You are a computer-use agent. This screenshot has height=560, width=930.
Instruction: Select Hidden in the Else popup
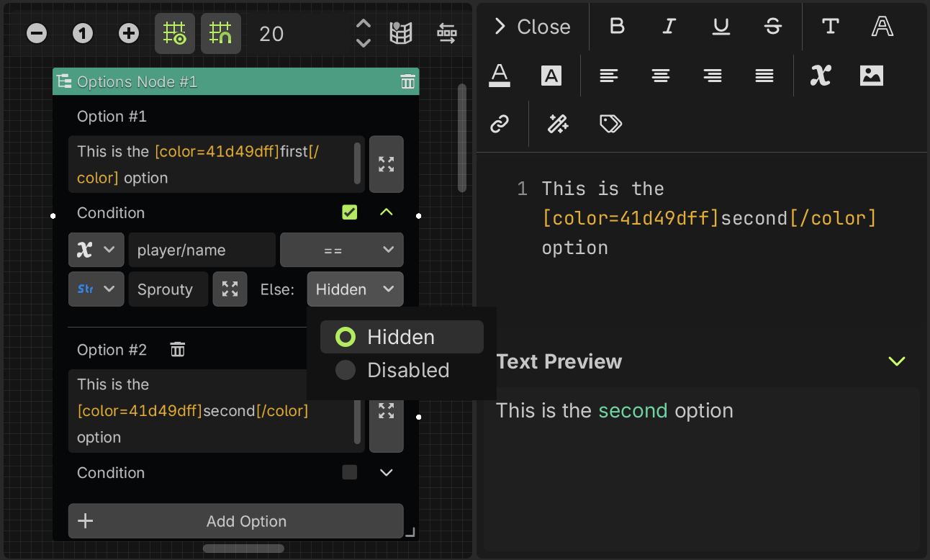click(402, 337)
